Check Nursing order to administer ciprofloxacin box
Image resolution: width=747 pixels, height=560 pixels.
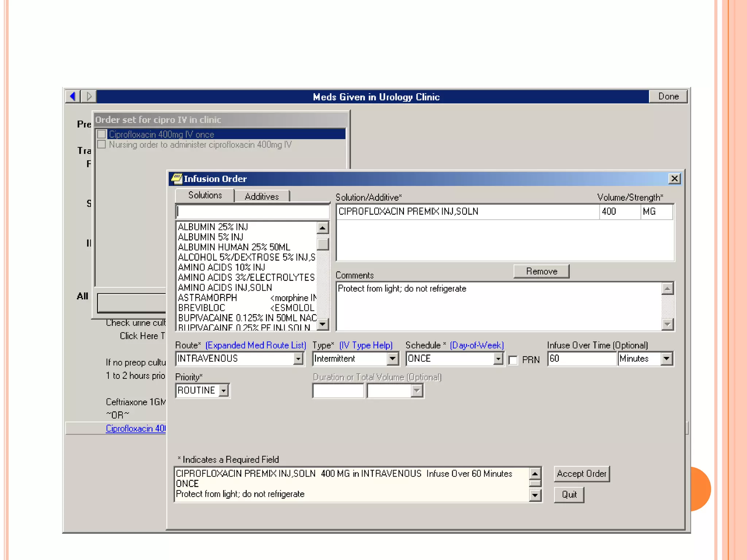[x=102, y=144]
